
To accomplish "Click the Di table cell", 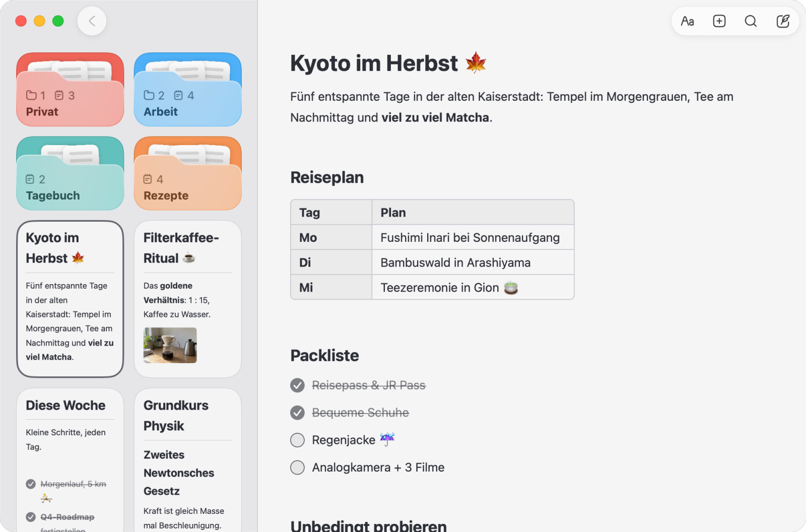I will (331, 262).
